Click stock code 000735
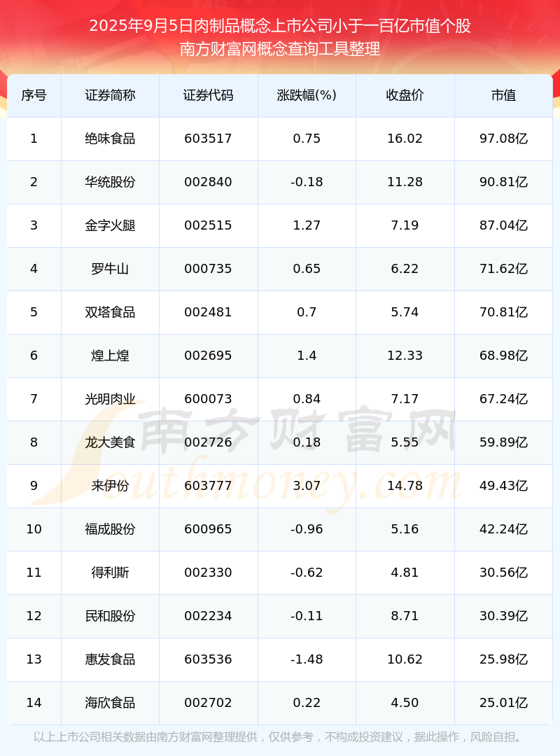 tap(209, 269)
